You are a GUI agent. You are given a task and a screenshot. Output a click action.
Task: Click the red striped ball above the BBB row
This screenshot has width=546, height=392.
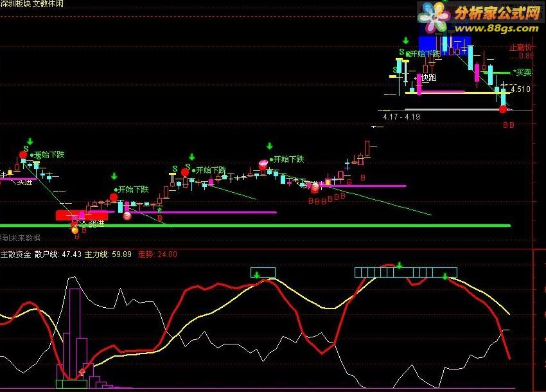[x=315, y=188]
